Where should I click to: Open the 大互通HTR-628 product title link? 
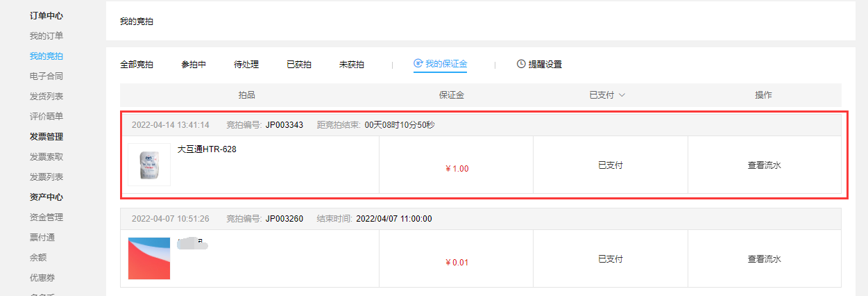click(x=207, y=149)
